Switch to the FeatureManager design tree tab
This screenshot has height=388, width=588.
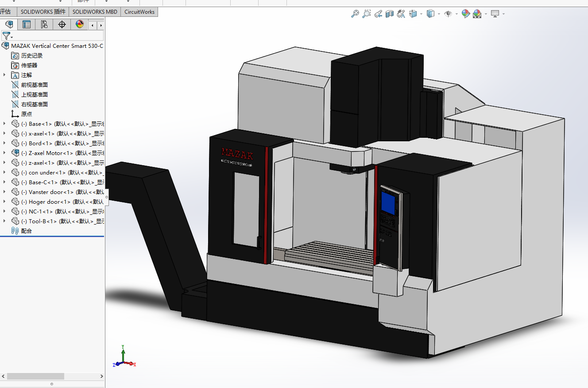tap(9, 24)
